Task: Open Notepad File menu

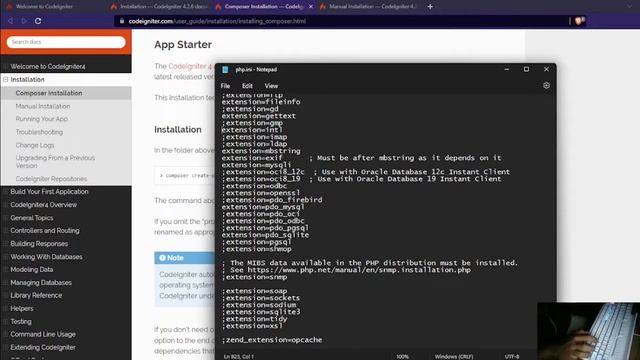Action: pos(225,86)
